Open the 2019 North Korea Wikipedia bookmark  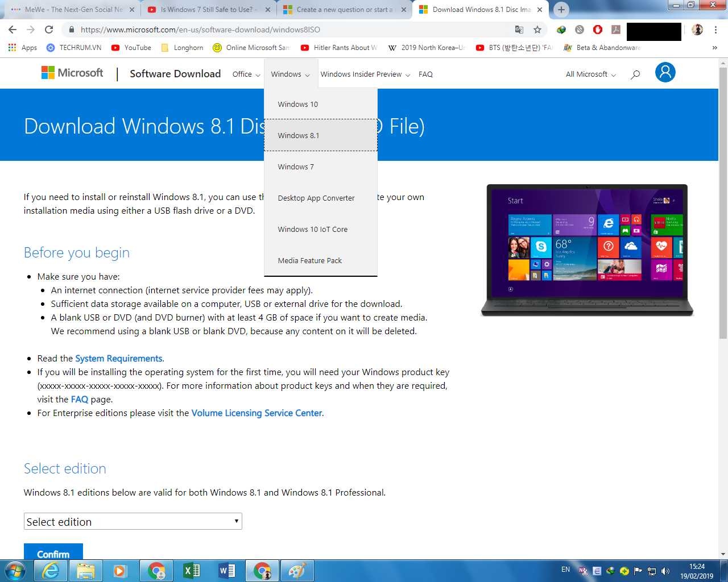pyautogui.click(x=427, y=48)
